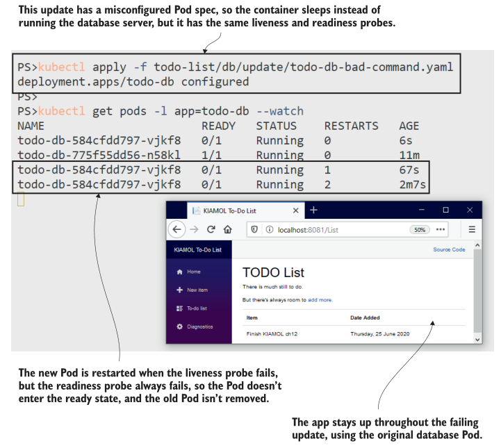Viewport: 501px width, 448px height.
Task: Click the browser back arrow button
Action: point(176,229)
